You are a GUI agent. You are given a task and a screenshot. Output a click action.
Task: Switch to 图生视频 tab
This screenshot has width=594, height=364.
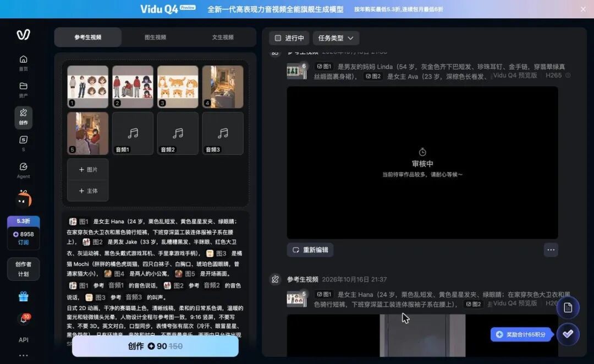tap(155, 37)
